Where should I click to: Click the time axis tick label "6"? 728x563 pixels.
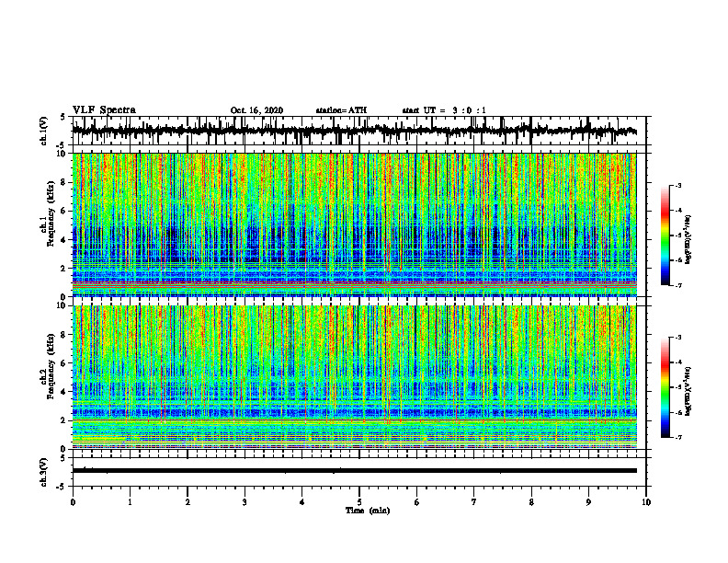[x=417, y=502]
